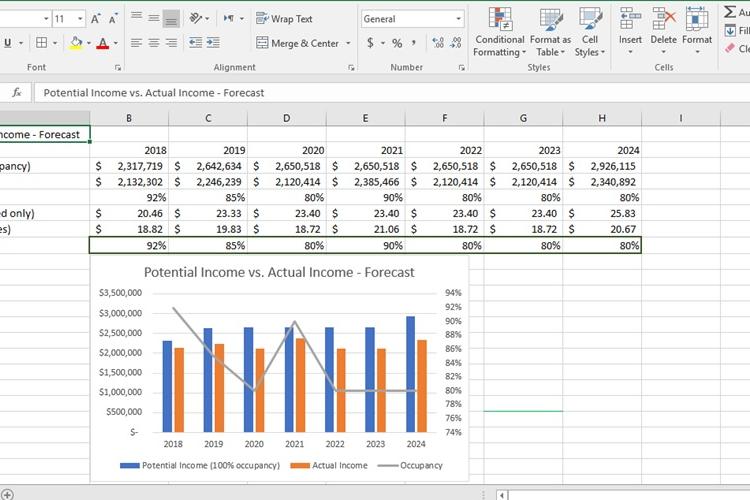Click the Insert Function fx icon
The height and width of the screenshot is (500, 750).
tap(17, 92)
